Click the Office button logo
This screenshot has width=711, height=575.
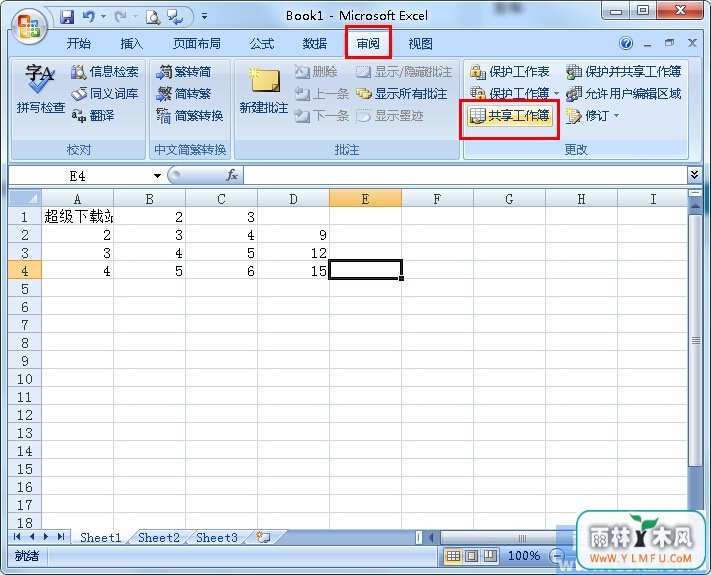point(29,26)
